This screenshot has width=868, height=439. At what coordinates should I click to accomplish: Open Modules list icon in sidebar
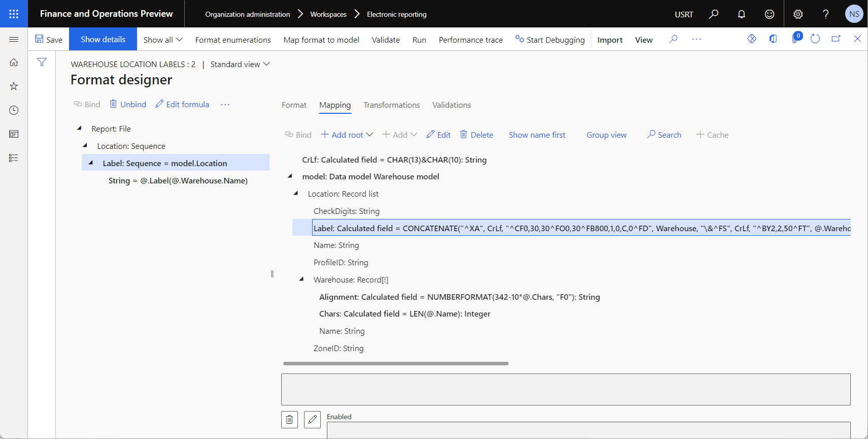[14, 158]
